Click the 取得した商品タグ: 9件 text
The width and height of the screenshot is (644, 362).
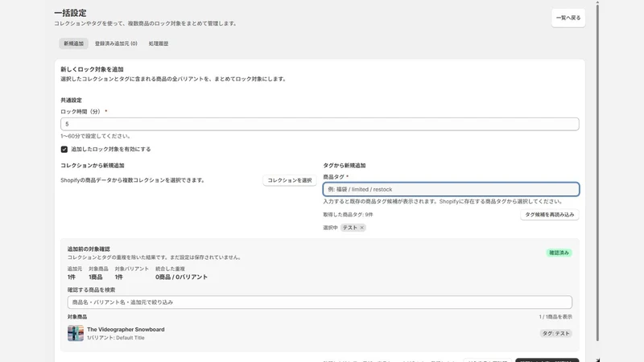click(x=348, y=215)
